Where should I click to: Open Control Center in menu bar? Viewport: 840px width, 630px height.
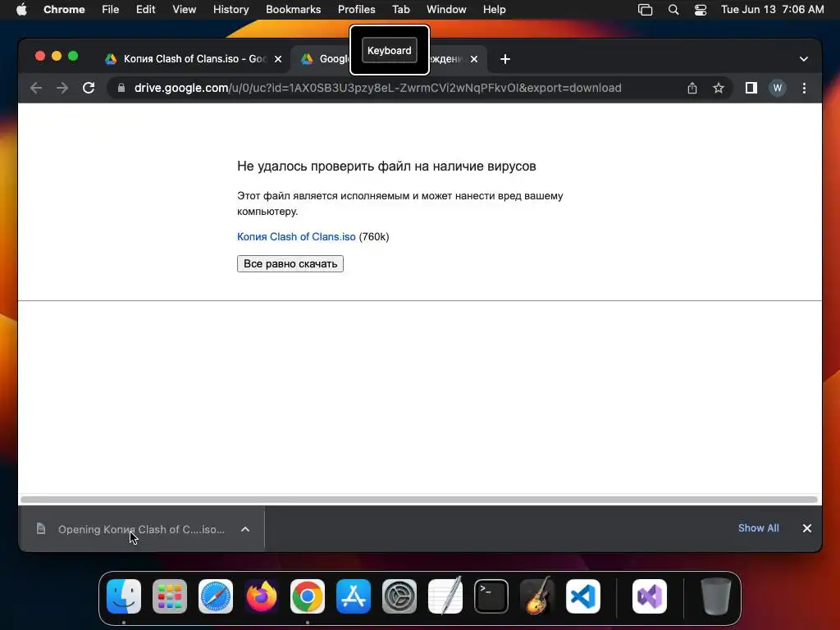tap(701, 10)
